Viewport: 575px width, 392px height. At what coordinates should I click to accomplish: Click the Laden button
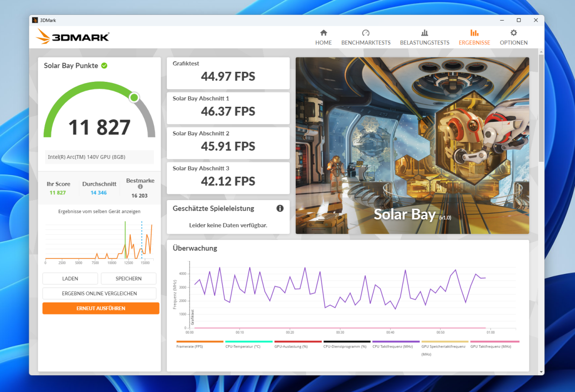[70, 279]
